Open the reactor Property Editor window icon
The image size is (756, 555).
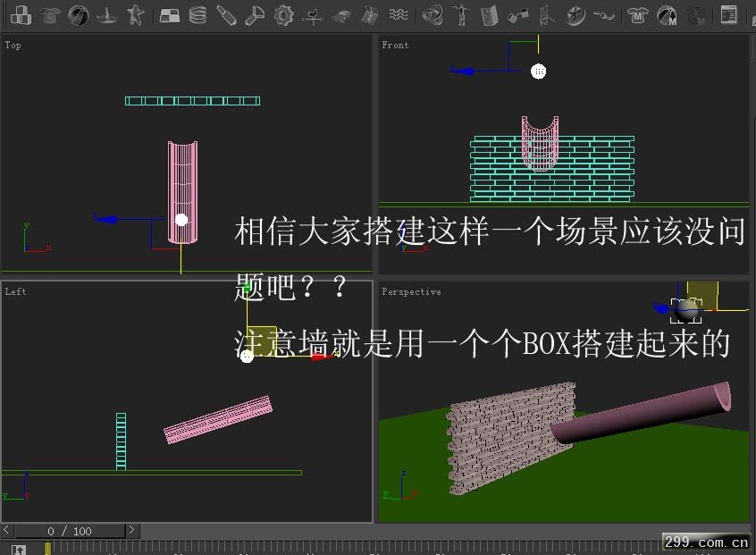pos(729,15)
